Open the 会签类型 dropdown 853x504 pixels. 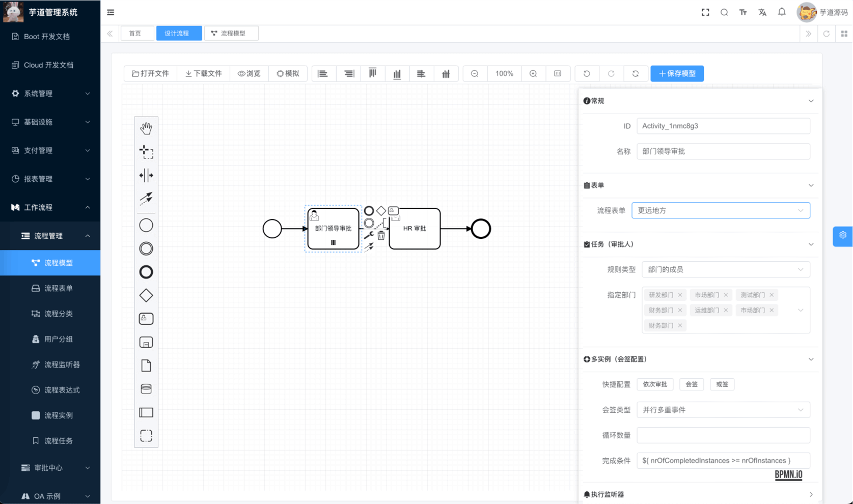click(723, 410)
